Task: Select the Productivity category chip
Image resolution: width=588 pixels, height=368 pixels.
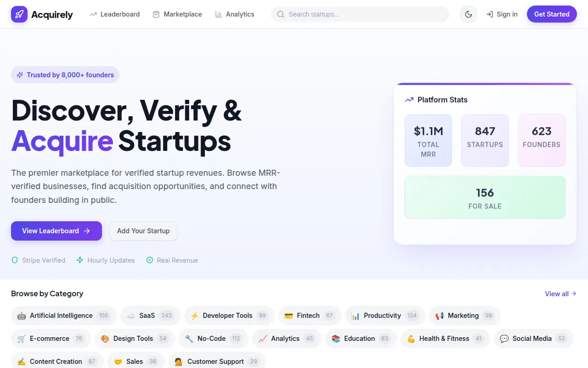Action: [385, 316]
